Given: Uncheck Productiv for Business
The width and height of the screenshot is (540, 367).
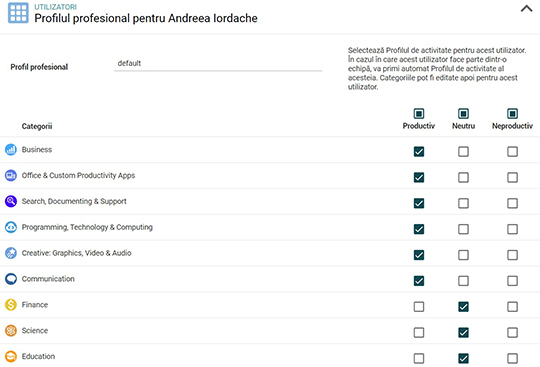Looking at the screenshot, I should pos(419,151).
